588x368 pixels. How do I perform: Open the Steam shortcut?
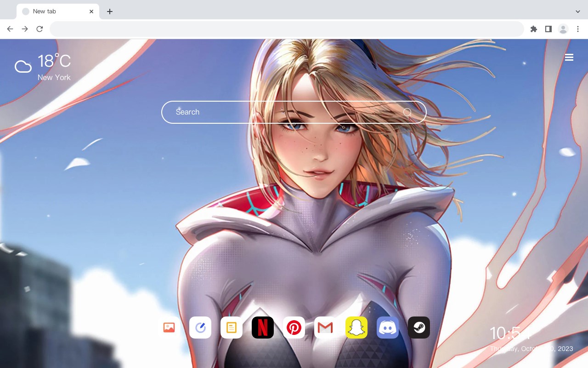click(419, 328)
